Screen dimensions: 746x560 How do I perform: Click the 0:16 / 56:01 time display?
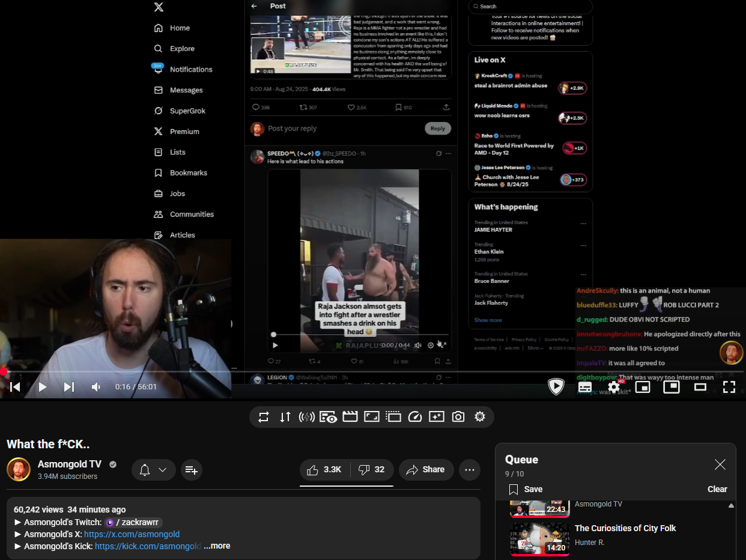coord(136,387)
